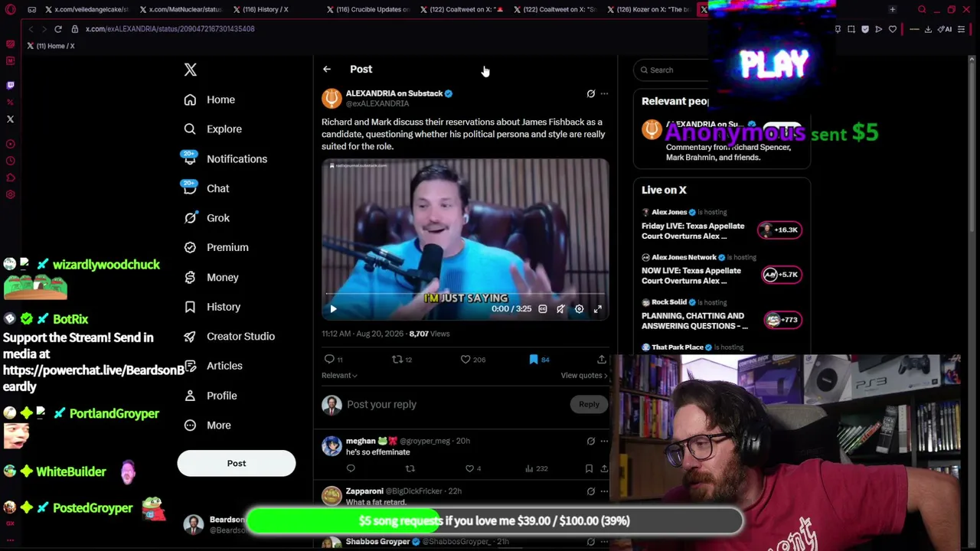Click the browser address bar URL
Image resolution: width=980 pixels, height=551 pixels.
click(170, 29)
